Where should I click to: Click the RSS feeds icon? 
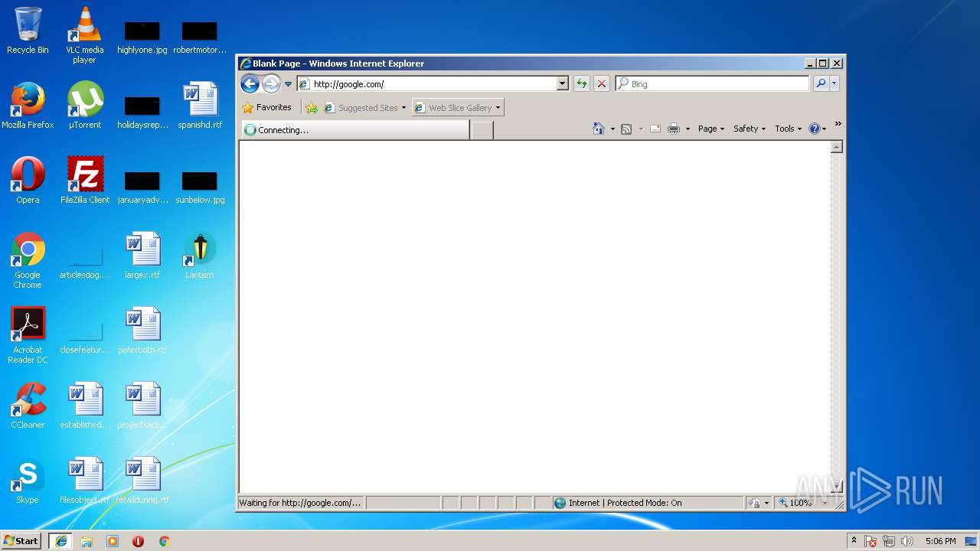626,129
